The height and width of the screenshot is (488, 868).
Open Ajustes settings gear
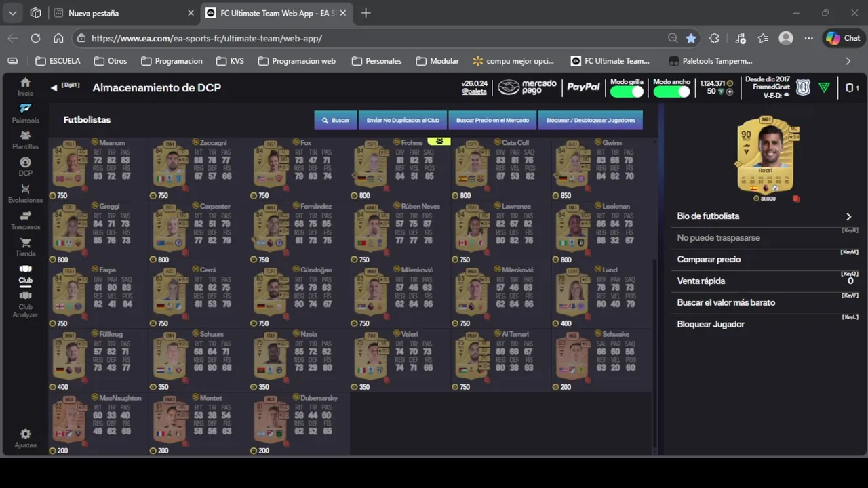(25, 438)
